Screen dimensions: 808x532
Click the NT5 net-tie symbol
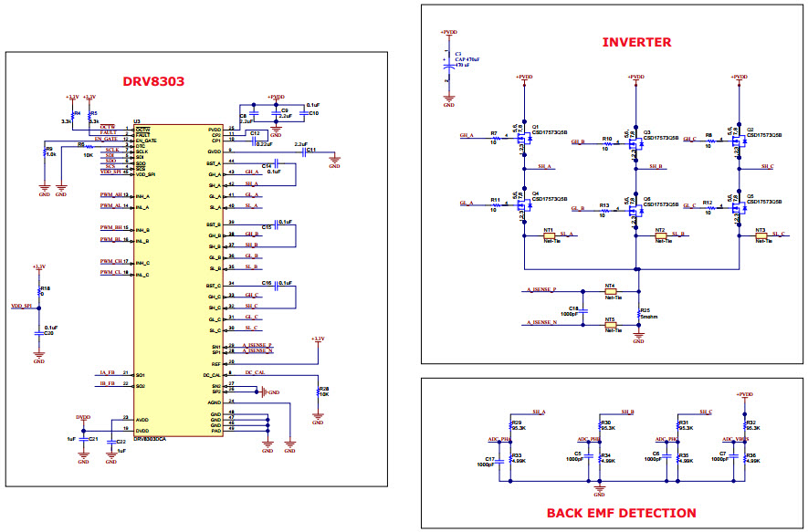[611, 325]
